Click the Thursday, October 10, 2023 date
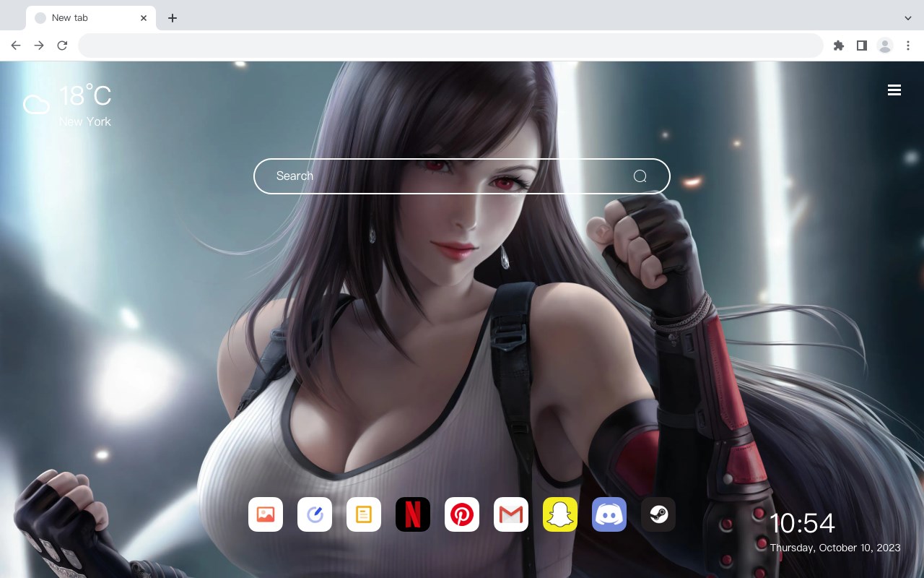 click(x=835, y=548)
